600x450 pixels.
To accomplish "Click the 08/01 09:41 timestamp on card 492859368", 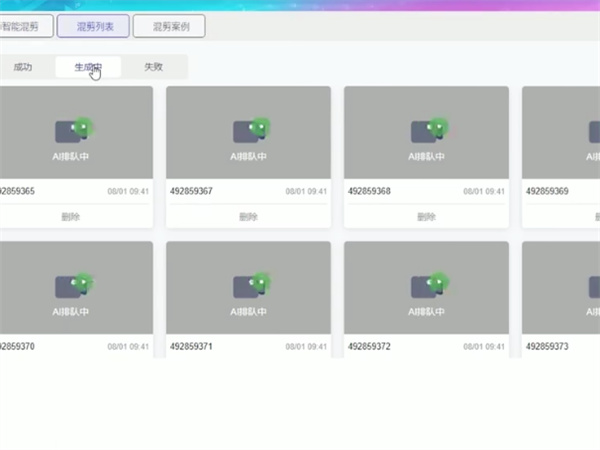I will pos(484,191).
